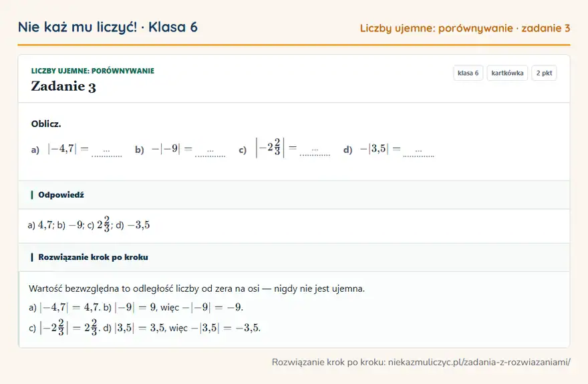Click the expression −|−9| in part b)

(x=166, y=149)
